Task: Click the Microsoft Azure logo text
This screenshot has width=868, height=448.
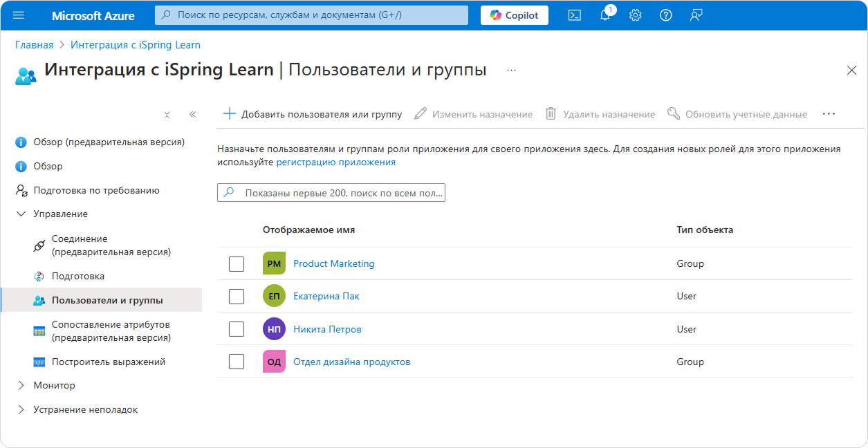Action: [93, 15]
